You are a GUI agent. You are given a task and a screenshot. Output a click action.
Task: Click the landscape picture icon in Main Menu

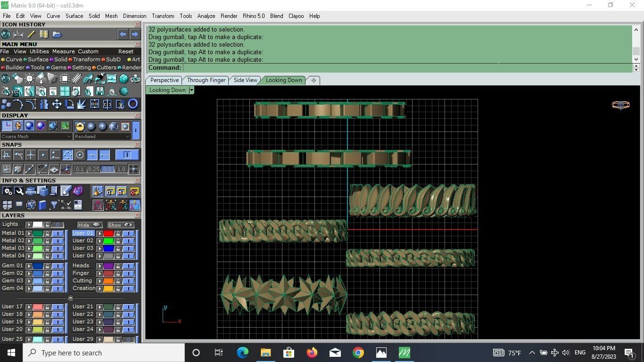(112, 78)
